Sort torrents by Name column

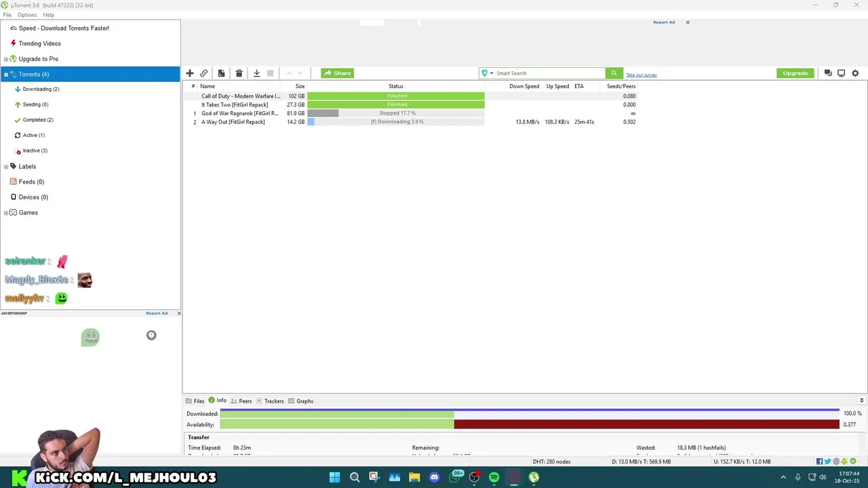click(208, 86)
